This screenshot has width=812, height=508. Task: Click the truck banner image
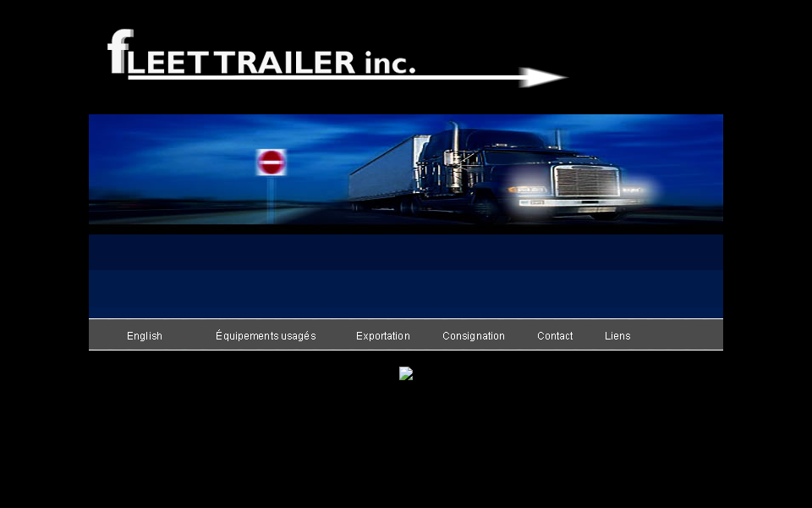(x=406, y=169)
